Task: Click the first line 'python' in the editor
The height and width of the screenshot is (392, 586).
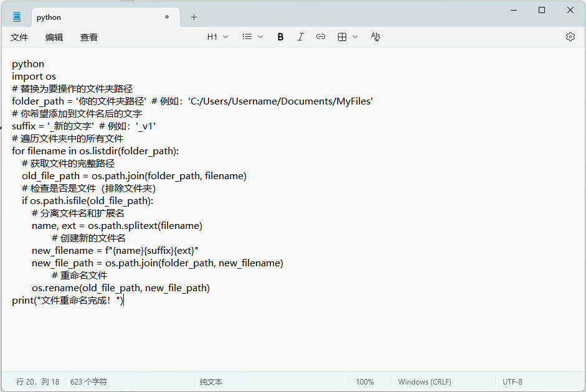Action: [x=28, y=64]
